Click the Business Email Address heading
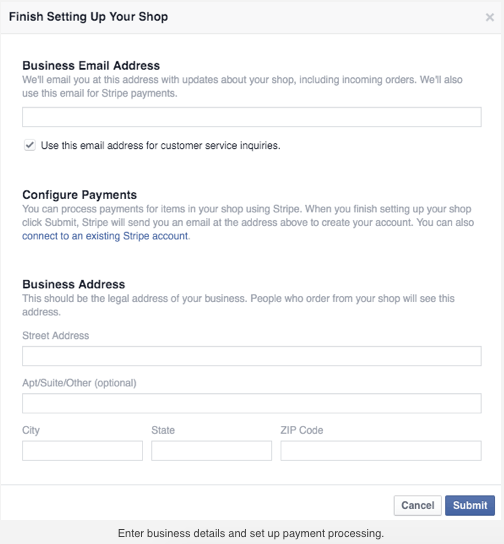This screenshot has width=504, height=544. click(x=91, y=66)
